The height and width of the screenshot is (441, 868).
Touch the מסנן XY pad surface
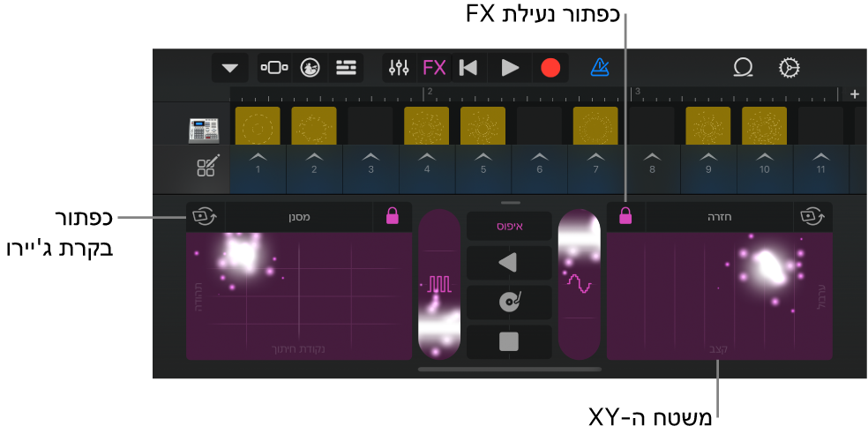299,296
